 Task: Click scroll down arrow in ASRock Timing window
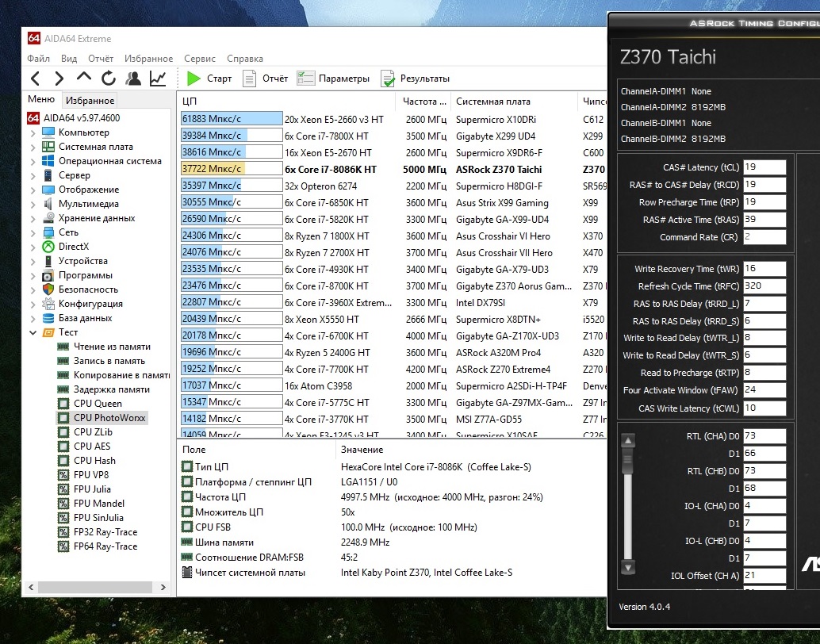pos(628,567)
